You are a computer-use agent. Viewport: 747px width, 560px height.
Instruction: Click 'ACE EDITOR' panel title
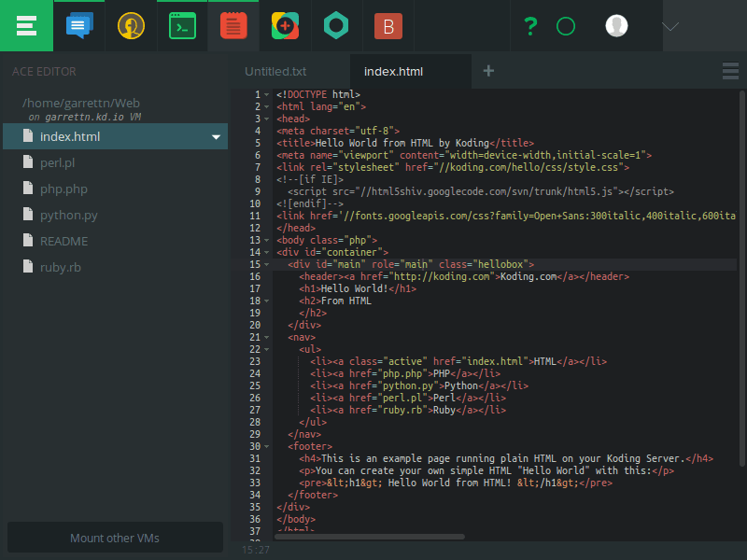point(44,72)
